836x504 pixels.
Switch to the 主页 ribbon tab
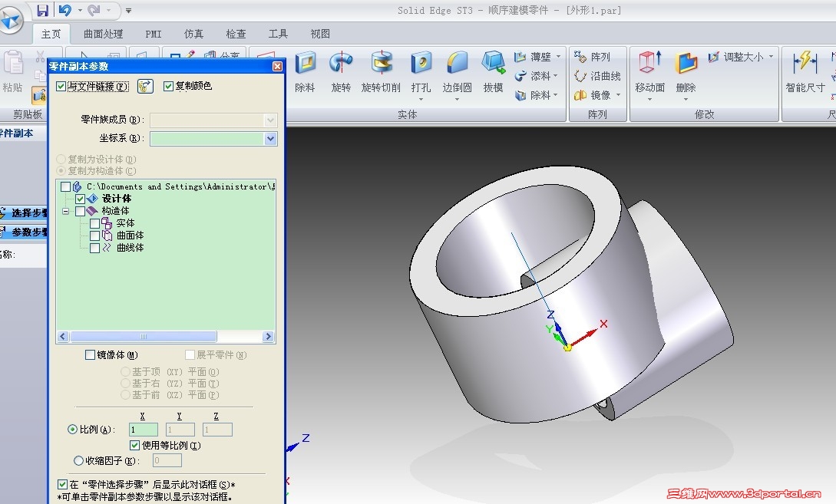tap(51, 34)
